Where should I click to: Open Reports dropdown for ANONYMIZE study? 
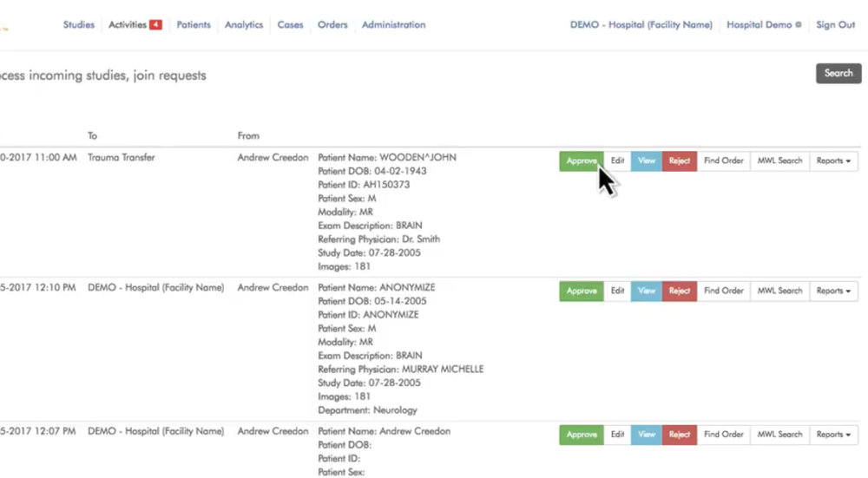coord(833,291)
